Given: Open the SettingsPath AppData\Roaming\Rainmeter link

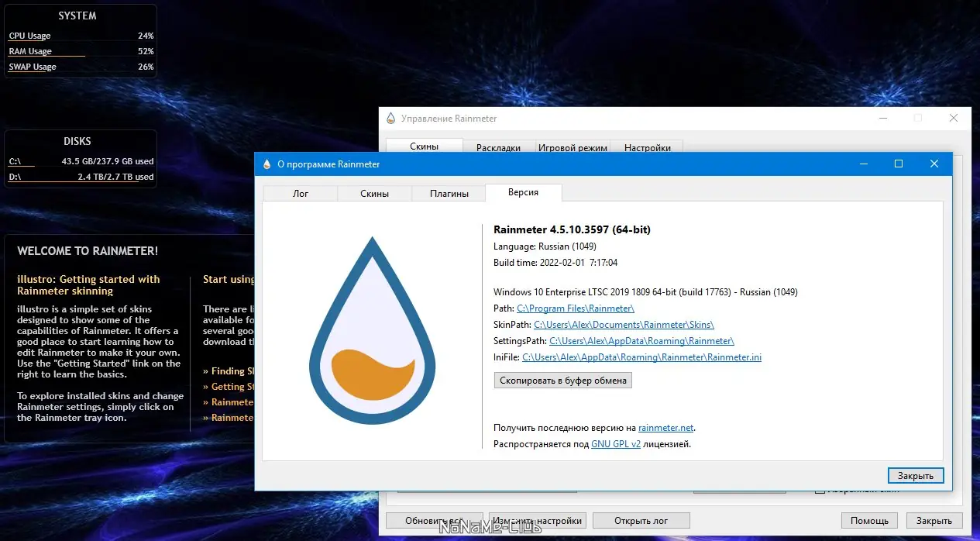Looking at the screenshot, I should click(641, 341).
